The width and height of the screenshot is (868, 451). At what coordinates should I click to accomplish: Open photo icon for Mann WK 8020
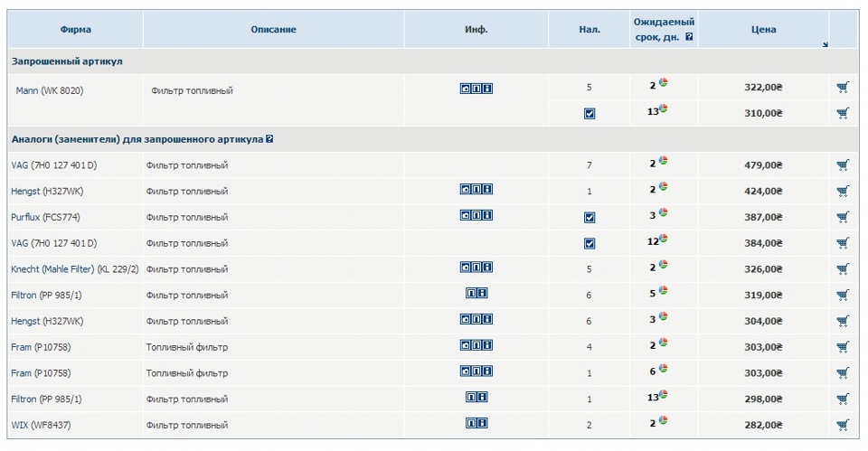click(466, 89)
